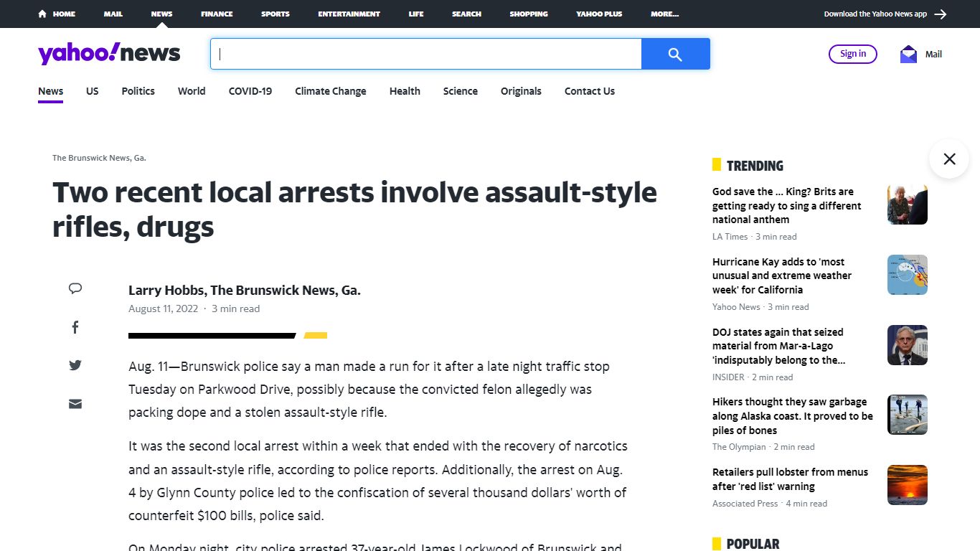Click the August 11, 2022 date text

pyautogui.click(x=163, y=309)
